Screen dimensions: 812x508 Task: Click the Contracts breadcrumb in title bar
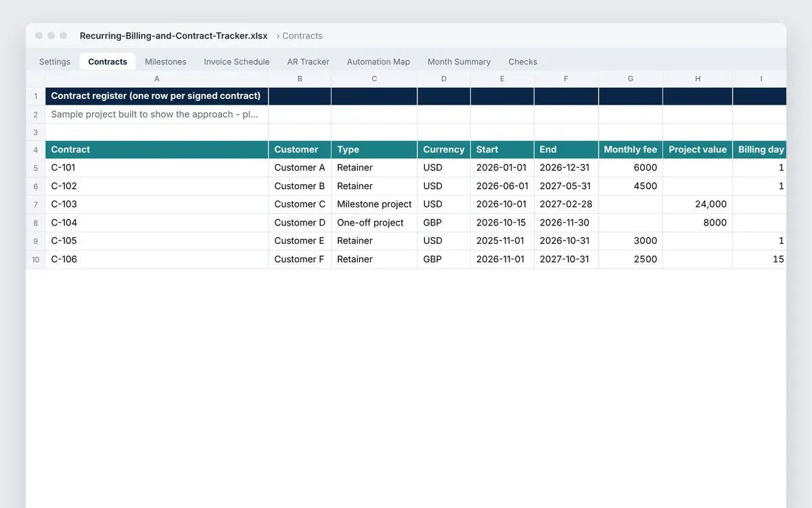[x=302, y=36]
